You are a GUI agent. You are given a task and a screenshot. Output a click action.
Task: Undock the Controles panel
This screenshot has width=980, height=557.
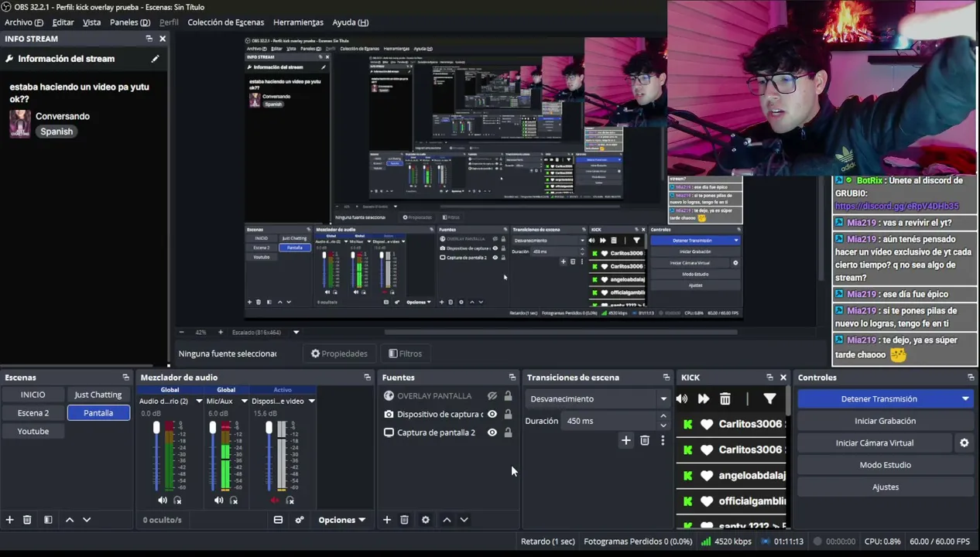click(x=971, y=378)
